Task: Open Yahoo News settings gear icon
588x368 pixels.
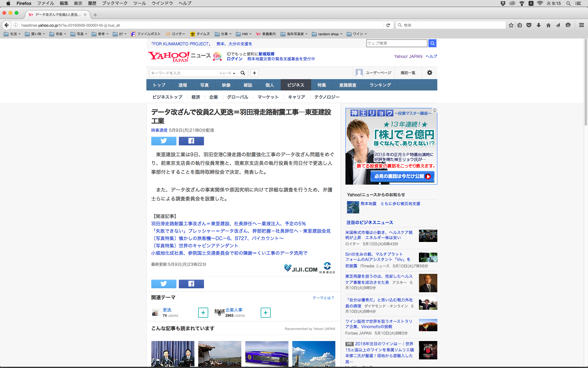Action: (429, 73)
